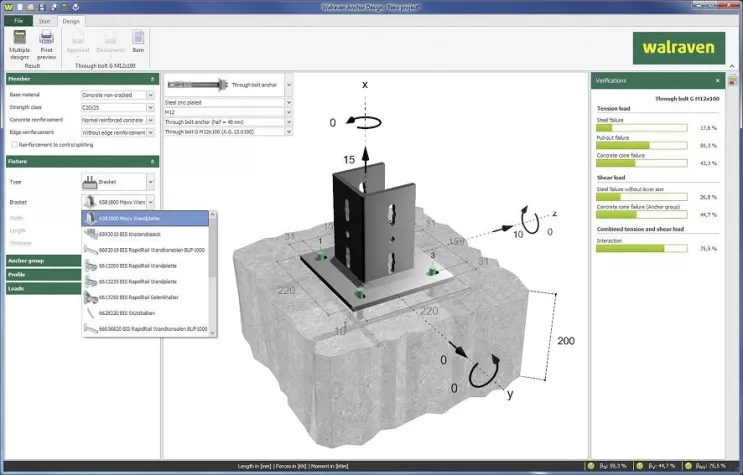
Task: Open Print preview
Action: (47, 42)
